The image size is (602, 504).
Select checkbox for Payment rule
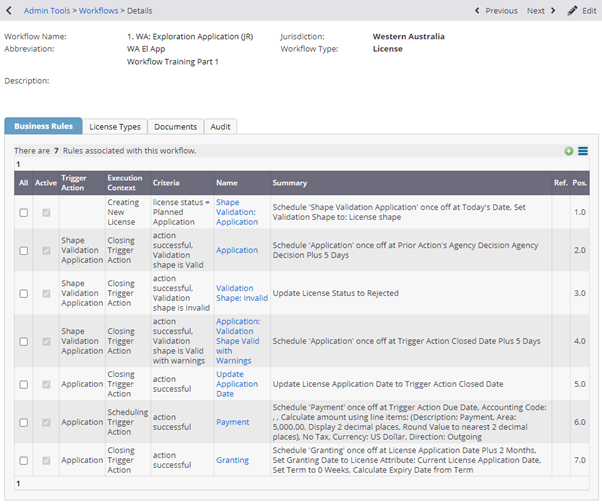click(x=24, y=422)
